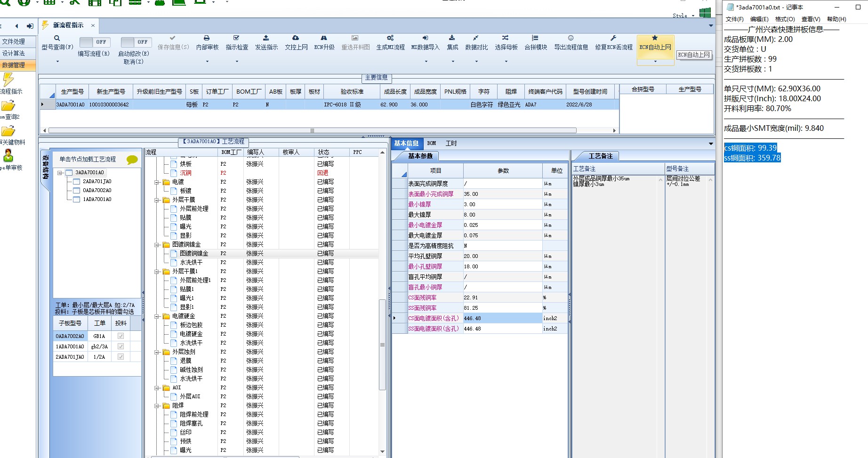Image resolution: width=868 pixels, height=458 pixels.
Task: Select the 新流程指示 document tab
Action: click(68, 25)
